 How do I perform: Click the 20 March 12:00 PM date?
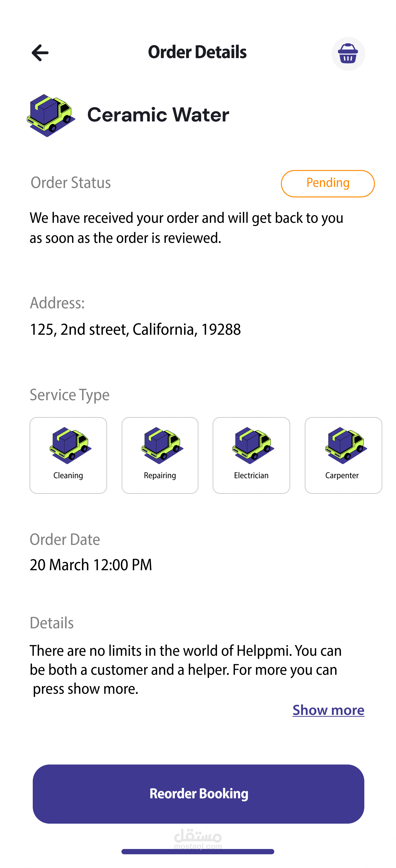pyautogui.click(x=91, y=565)
